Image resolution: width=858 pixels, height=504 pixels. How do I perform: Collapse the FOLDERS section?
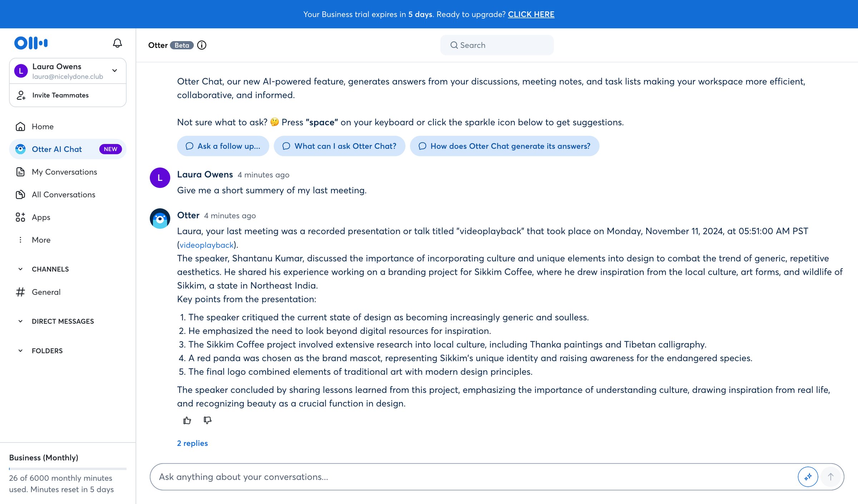pyautogui.click(x=20, y=351)
